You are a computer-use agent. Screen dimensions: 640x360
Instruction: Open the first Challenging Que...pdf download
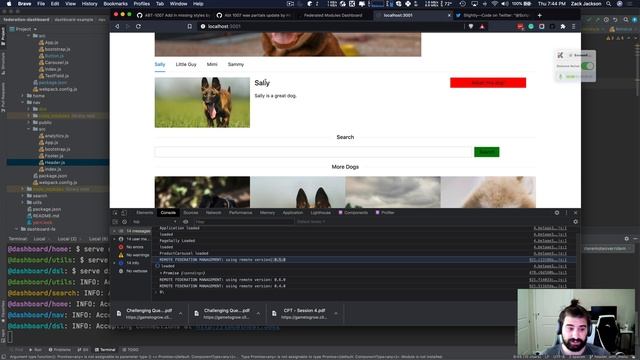point(149,313)
